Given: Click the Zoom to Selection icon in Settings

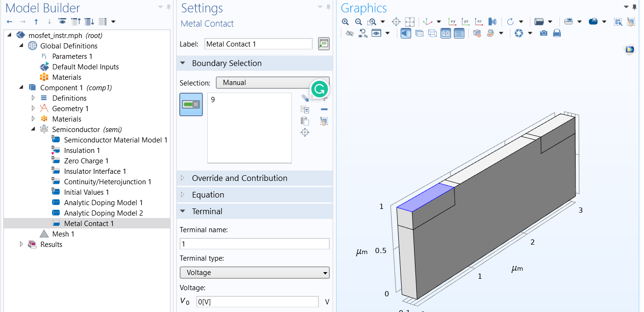Looking at the screenshot, I should coord(305,132).
